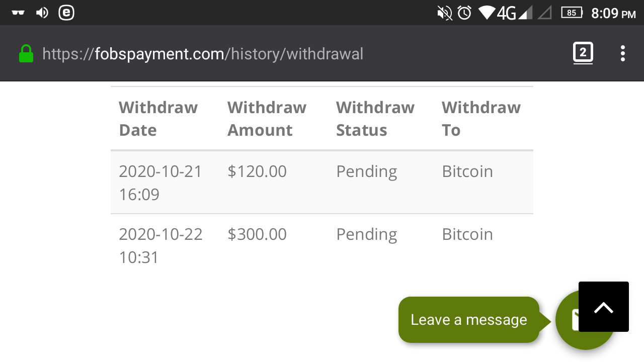Click the Withdraw Date column header
Screen dimensions: 644x362
coord(158,119)
